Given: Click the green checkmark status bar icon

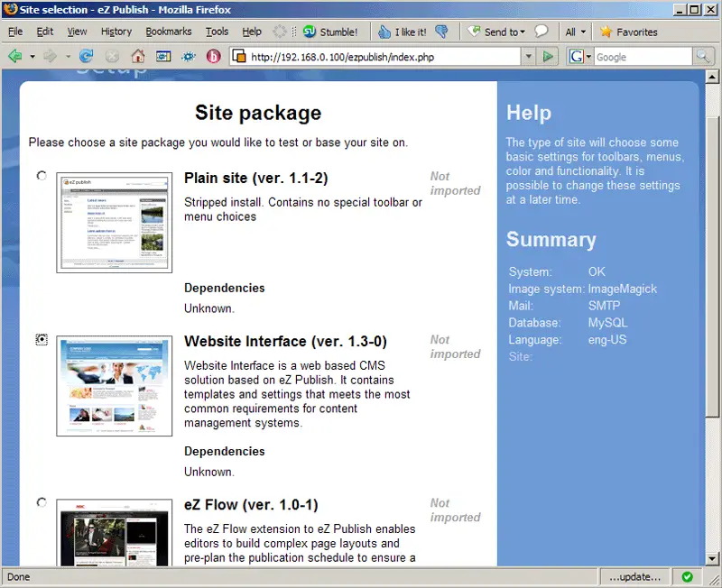Looking at the screenshot, I should tap(687, 576).
